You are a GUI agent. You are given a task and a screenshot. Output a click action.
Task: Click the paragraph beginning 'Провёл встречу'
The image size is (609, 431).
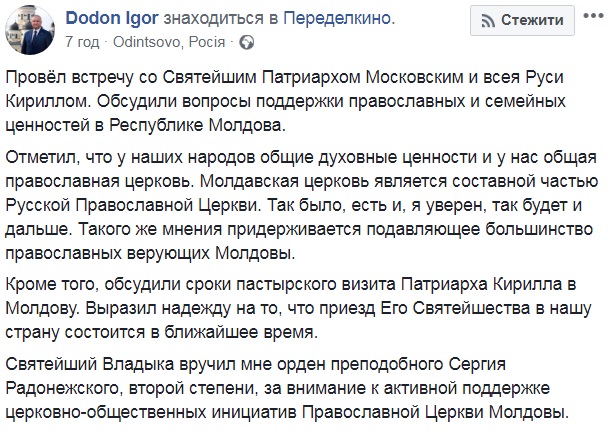285,101
